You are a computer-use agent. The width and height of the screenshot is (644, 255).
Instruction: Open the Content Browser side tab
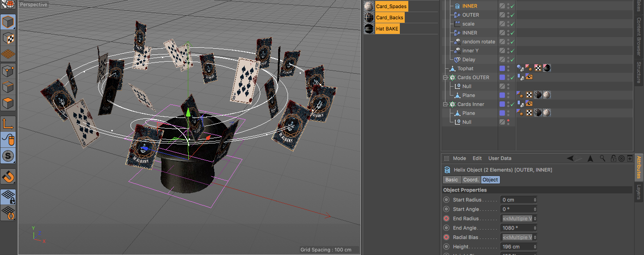pyautogui.click(x=639, y=37)
